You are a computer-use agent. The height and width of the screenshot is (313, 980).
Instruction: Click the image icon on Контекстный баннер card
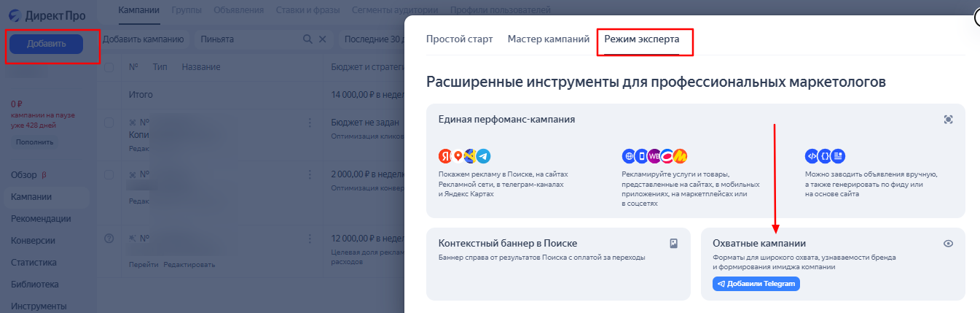(x=673, y=244)
